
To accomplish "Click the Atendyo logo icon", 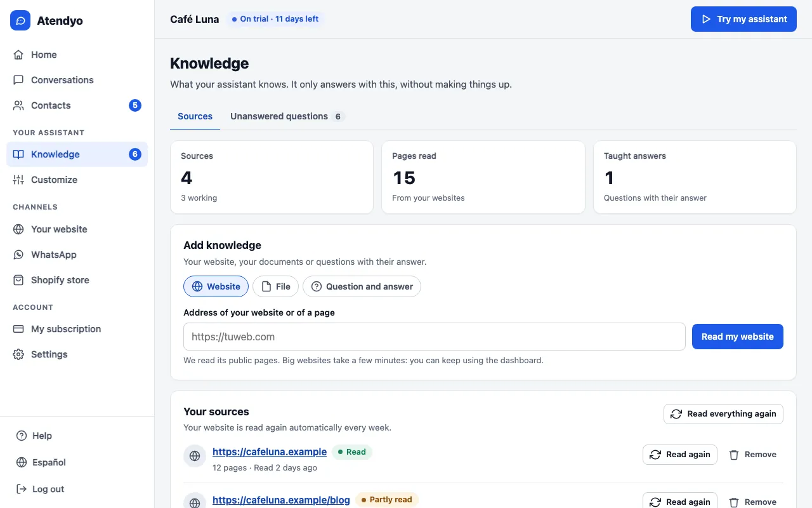I will [x=20, y=20].
